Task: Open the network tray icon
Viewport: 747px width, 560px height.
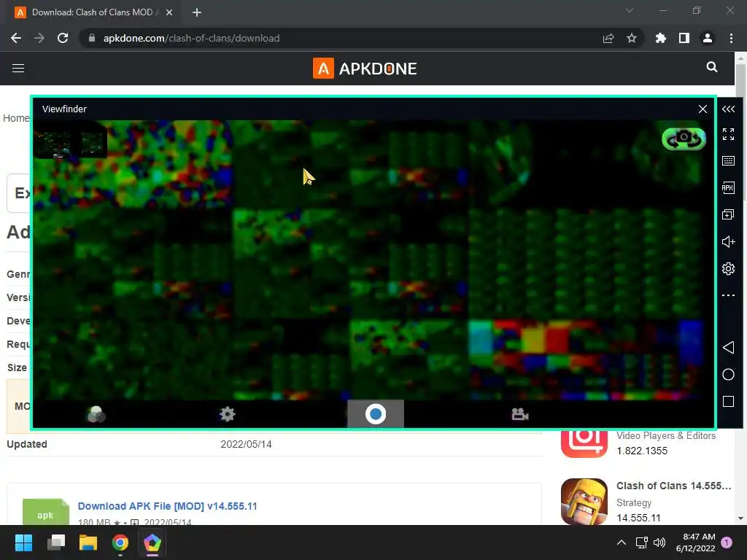Action: click(x=641, y=542)
